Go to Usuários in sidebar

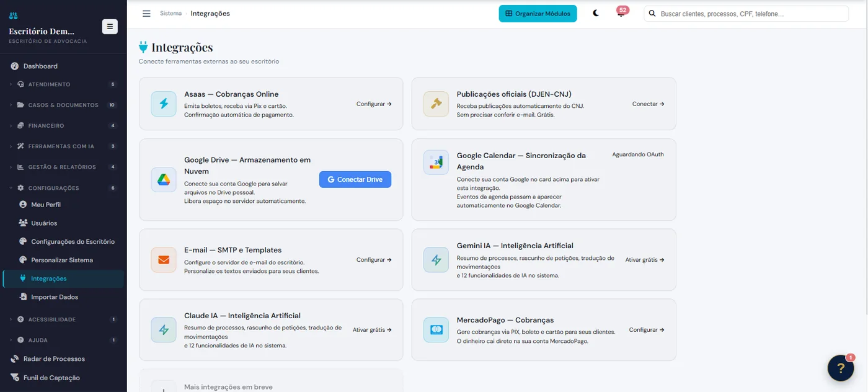click(x=63, y=223)
